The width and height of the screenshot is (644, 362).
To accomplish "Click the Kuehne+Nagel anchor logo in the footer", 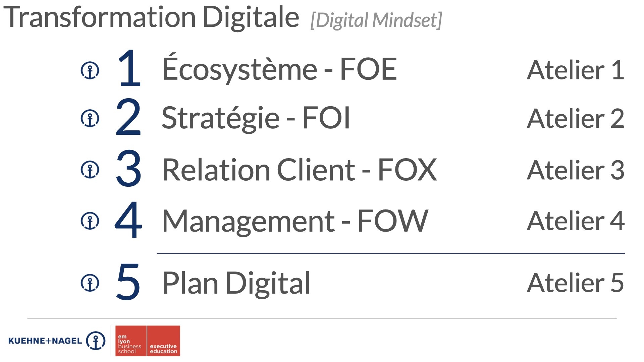I will tap(96, 341).
